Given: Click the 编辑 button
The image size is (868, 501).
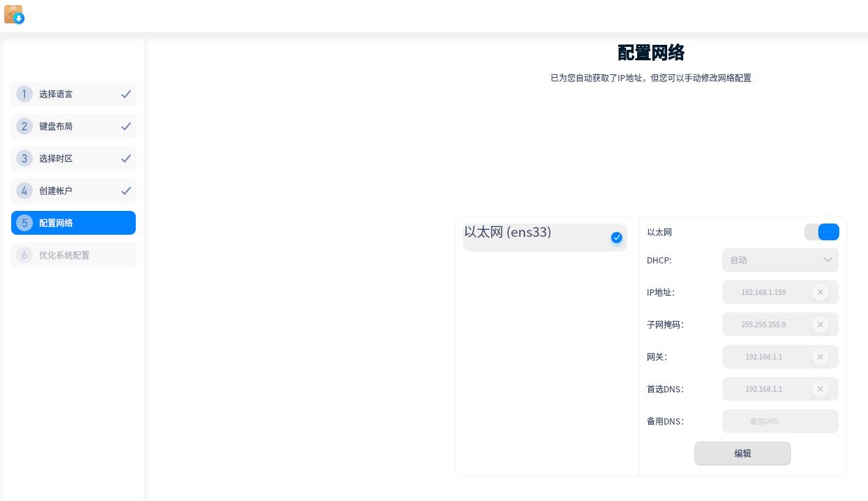Looking at the screenshot, I should [x=742, y=453].
